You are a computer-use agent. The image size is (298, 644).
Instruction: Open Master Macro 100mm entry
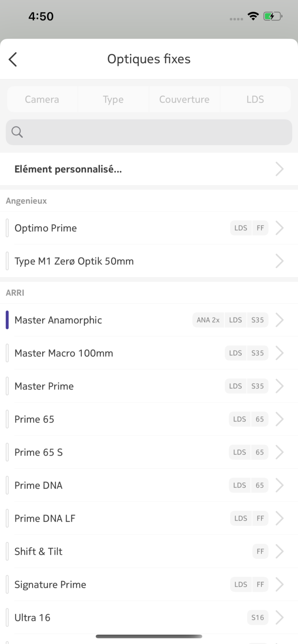coord(149,353)
